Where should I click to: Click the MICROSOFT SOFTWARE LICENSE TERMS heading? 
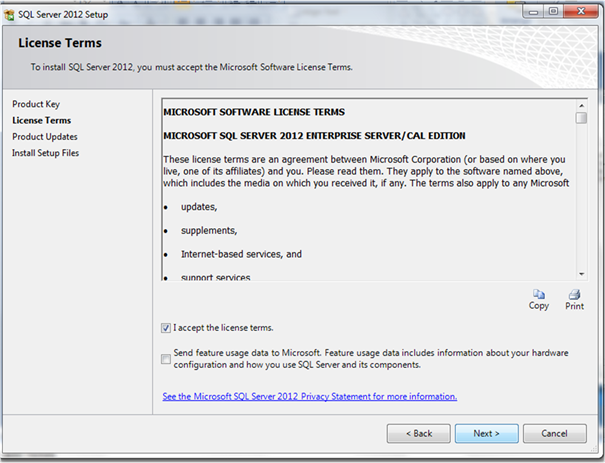(x=254, y=112)
